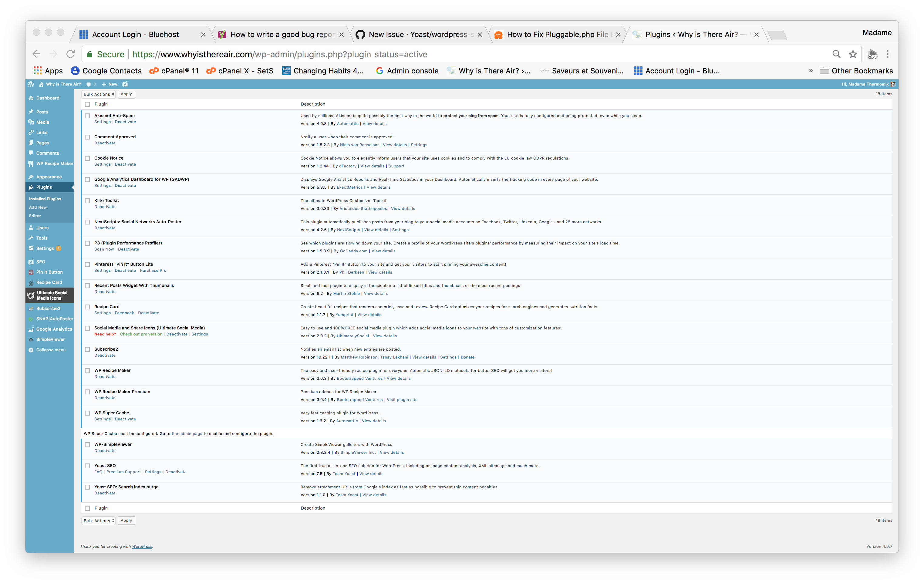Open the Installed Plugins menu item
Image resolution: width=924 pixels, height=583 pixels.
[x=45, y=199]
